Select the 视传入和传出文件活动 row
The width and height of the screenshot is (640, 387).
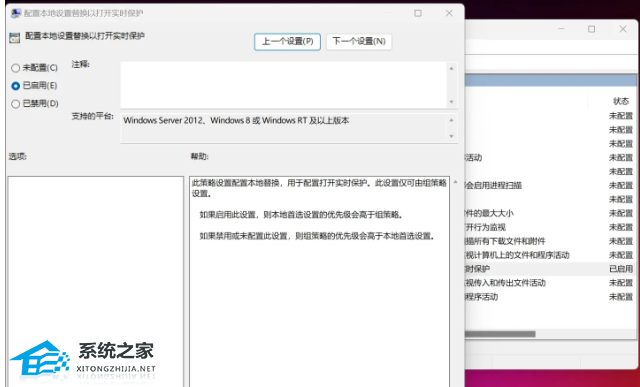(551, 283)
